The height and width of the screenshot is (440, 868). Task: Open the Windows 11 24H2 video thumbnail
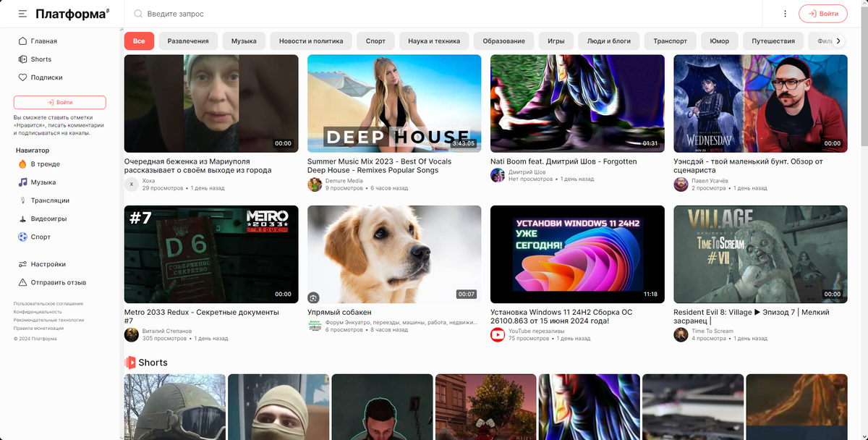click(577, 254)
